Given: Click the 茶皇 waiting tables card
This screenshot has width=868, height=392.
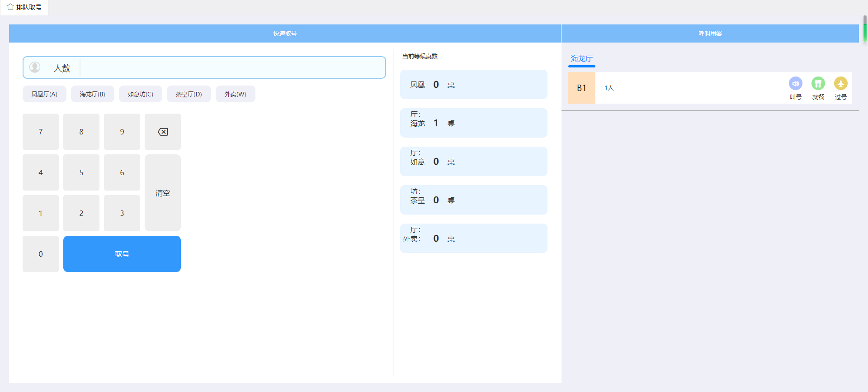Looking at the screenshot, I should [x=473, y=200].
